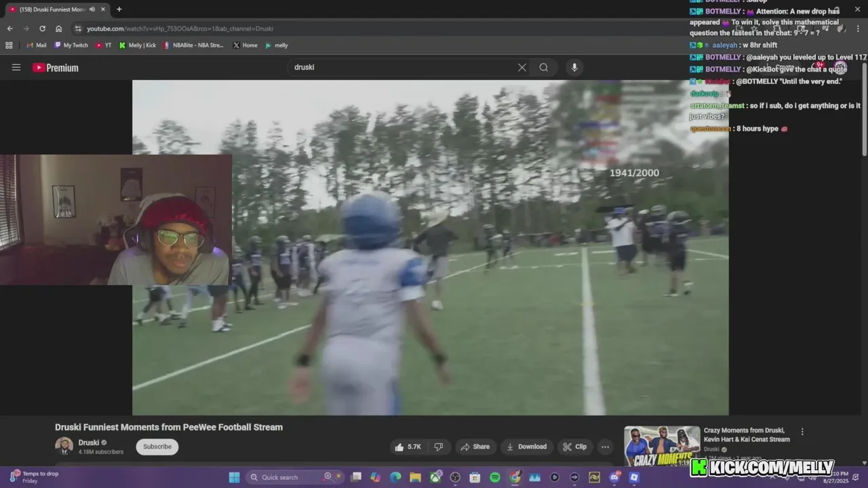Open Discord from the taskbar

[x=614, y=477]
